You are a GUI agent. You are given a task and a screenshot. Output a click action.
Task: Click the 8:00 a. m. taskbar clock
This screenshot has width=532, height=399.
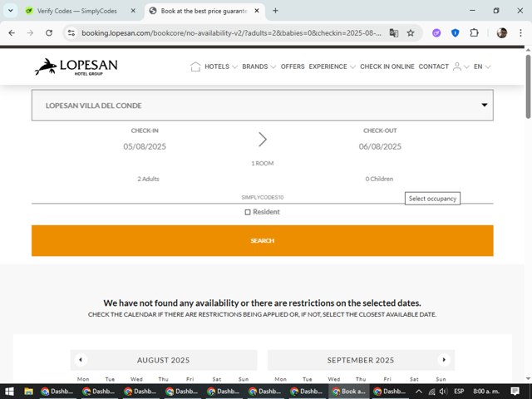tap(486, 392)
